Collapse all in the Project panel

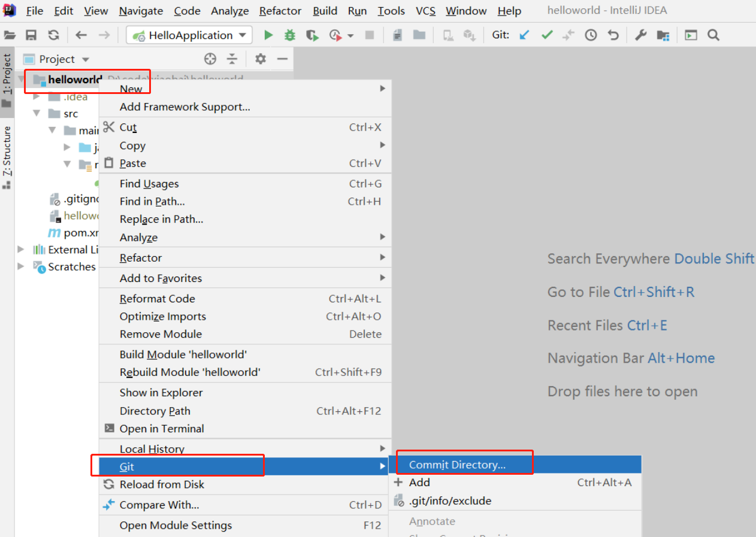pyautogui.click(x=232, y=59)
